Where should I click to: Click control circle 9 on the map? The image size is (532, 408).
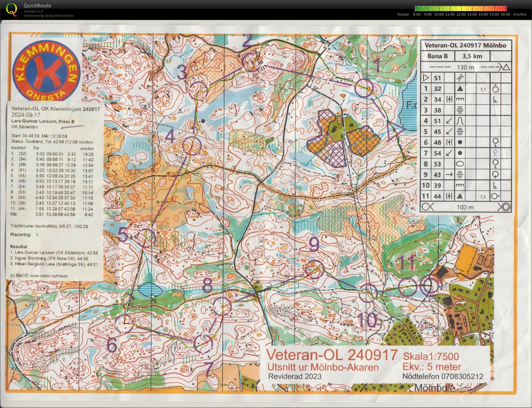(x=315, y=269)
